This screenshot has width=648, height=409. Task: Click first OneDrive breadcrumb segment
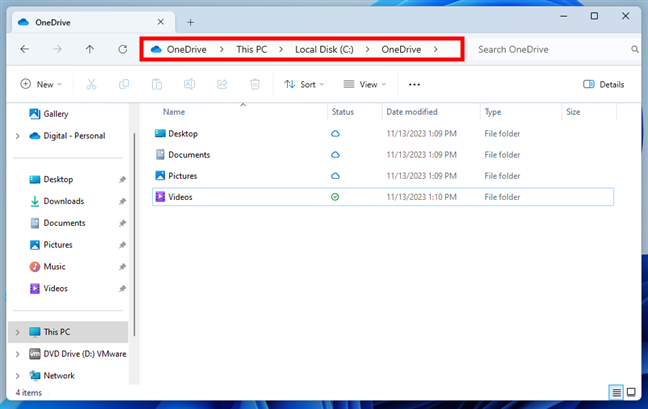click(186, 49)
